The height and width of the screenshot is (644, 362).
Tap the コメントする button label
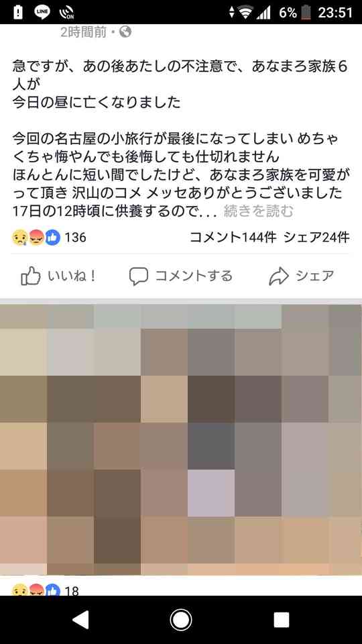tap(194, 276)
